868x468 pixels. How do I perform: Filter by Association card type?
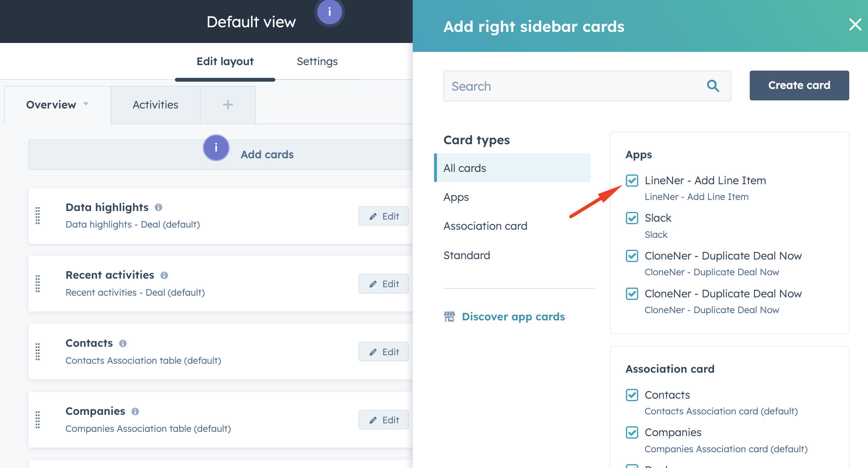[x=485, y=226]
